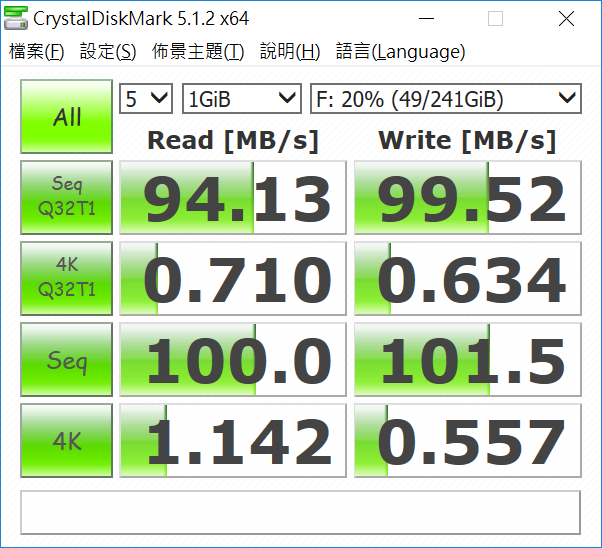Image resolution: width=602 pixels, height=548 pixels.
Task: Open the 說明(H) help menu
Action: pyautogui.click(x=290, y=51)
